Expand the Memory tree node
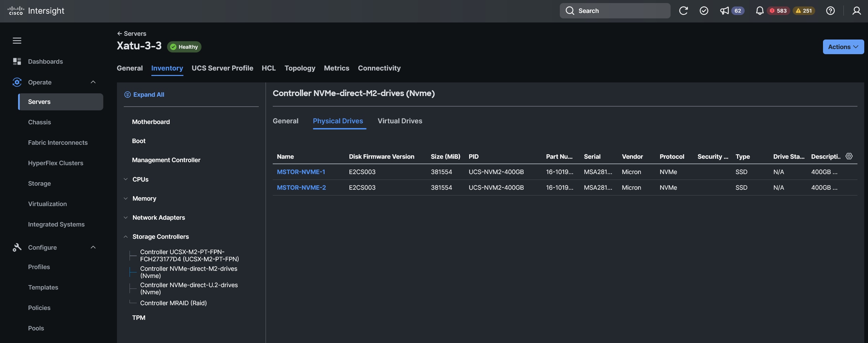The image size is (868, 343). (x=125, y=198)
